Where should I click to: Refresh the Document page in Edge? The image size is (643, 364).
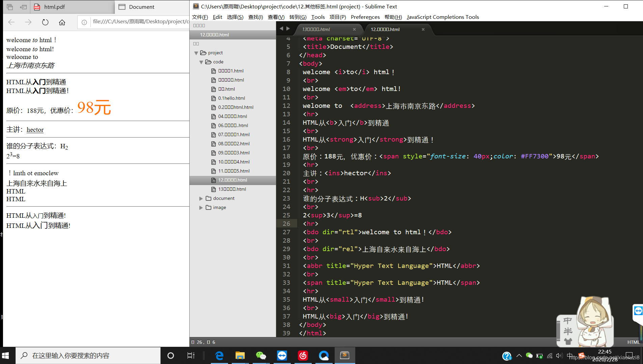coord(45,22)
